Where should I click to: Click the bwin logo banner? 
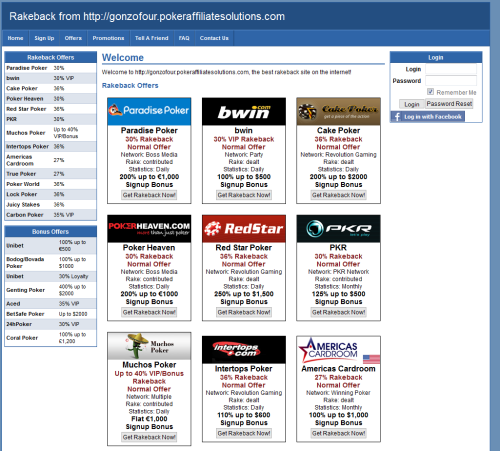244,111
